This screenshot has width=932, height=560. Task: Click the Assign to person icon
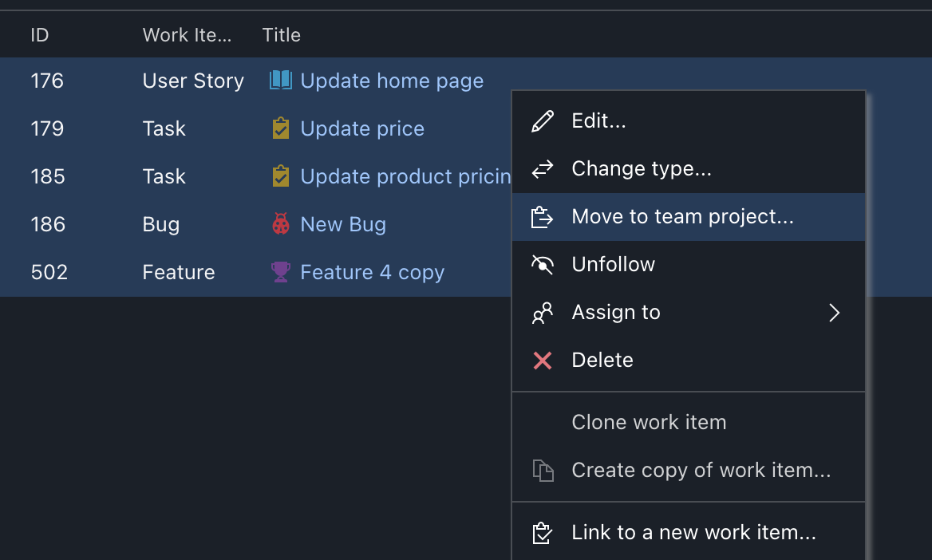[542, 313]
